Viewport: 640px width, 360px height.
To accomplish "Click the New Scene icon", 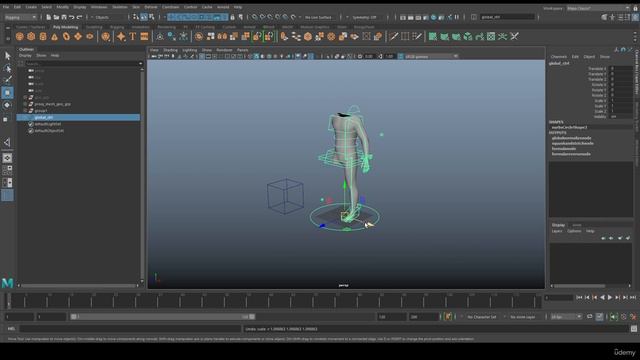I will click(x=48, y=17).
